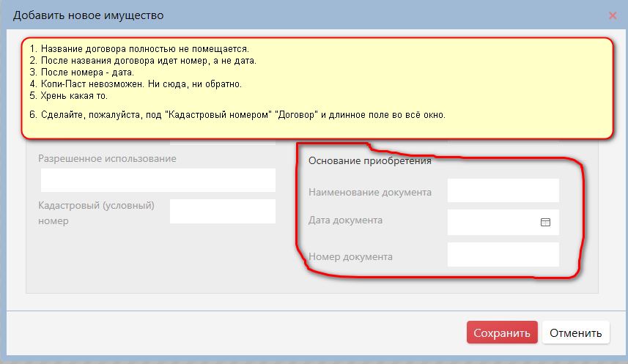Click the Разрешенное использование label

point(107,158)
